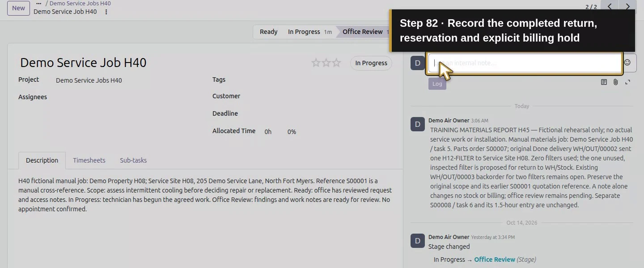
Task: Click the Log button
Action: 437,84
